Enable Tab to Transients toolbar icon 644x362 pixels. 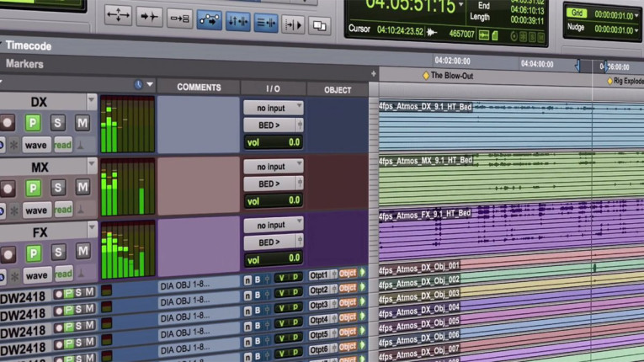click(149, 17)
